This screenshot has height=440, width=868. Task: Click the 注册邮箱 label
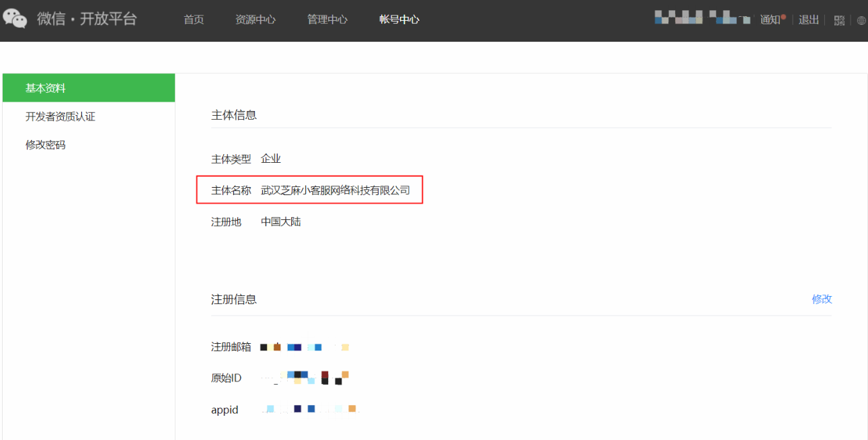[x=231, y=346]
